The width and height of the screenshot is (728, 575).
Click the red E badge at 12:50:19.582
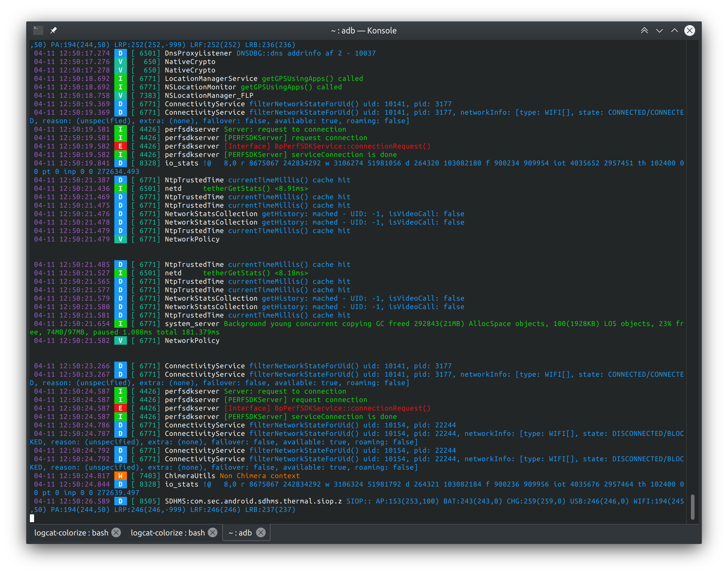120,146
